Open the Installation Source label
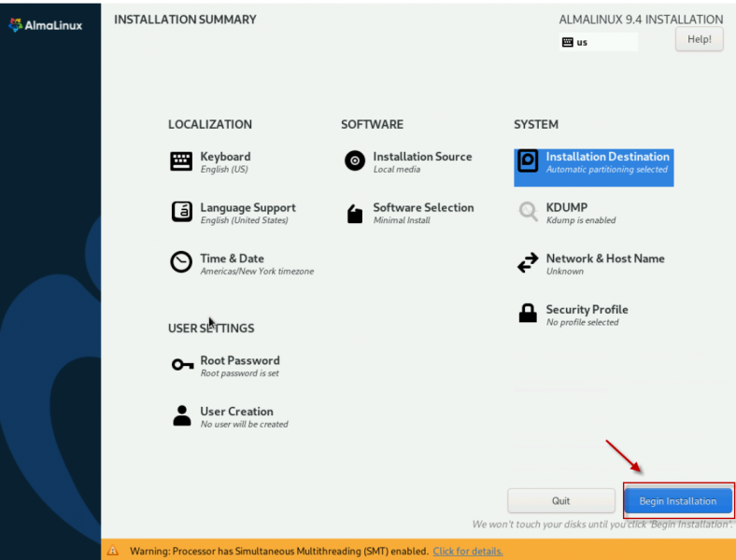Image resolution: width=736 pixels, height=560 pixels. 422,157
